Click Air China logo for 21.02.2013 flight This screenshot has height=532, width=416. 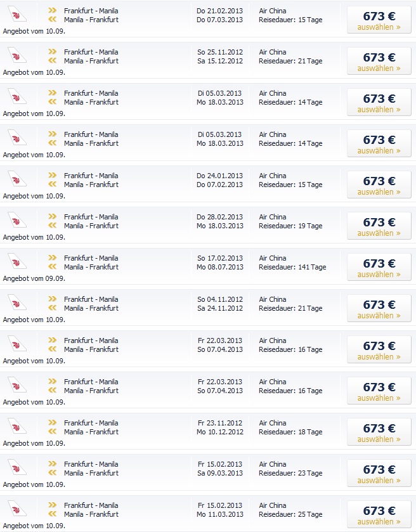click(16, 14)
